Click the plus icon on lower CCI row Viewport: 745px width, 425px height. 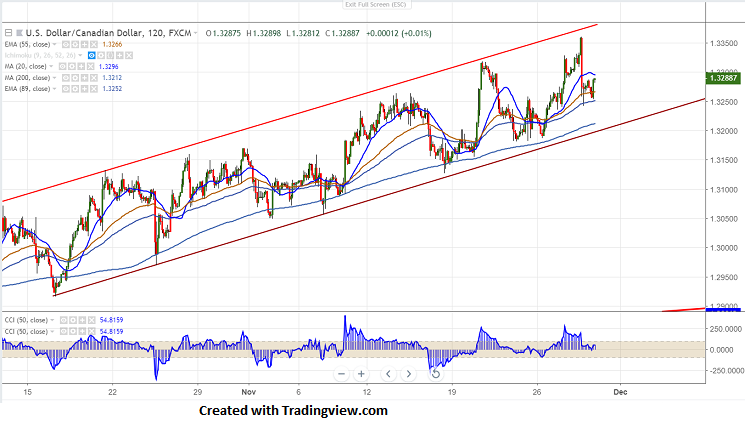click(82, 331)
